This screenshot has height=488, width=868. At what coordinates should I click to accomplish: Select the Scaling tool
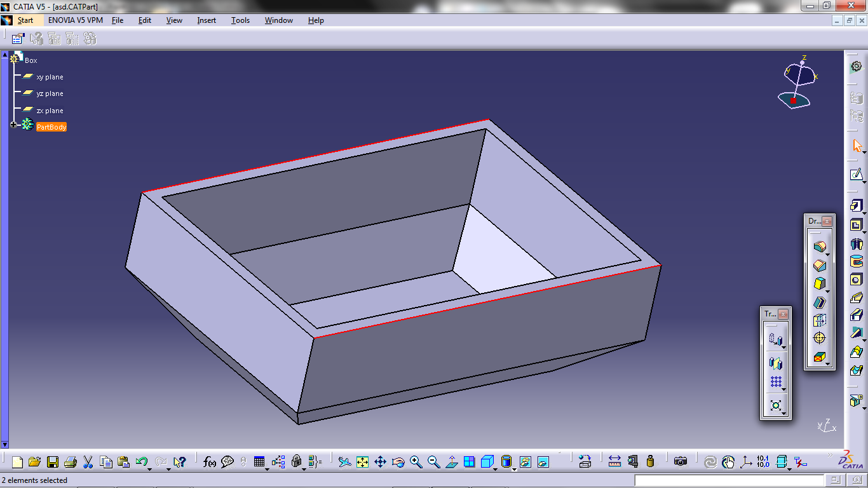(776, 405)
